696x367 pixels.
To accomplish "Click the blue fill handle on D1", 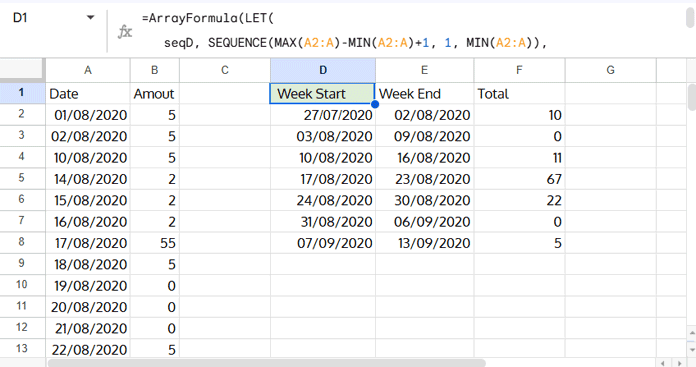I will [x=375, y=104].
